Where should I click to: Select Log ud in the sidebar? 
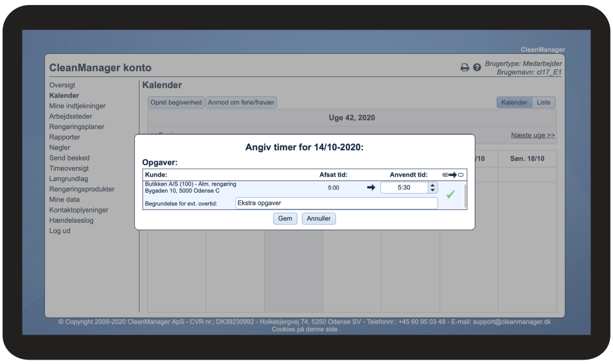(60, 230)
